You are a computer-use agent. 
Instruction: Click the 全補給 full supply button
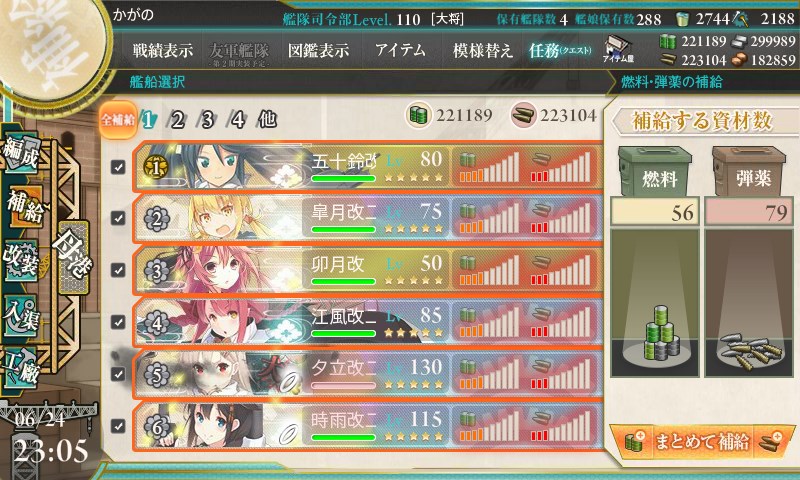coord(118,120)
